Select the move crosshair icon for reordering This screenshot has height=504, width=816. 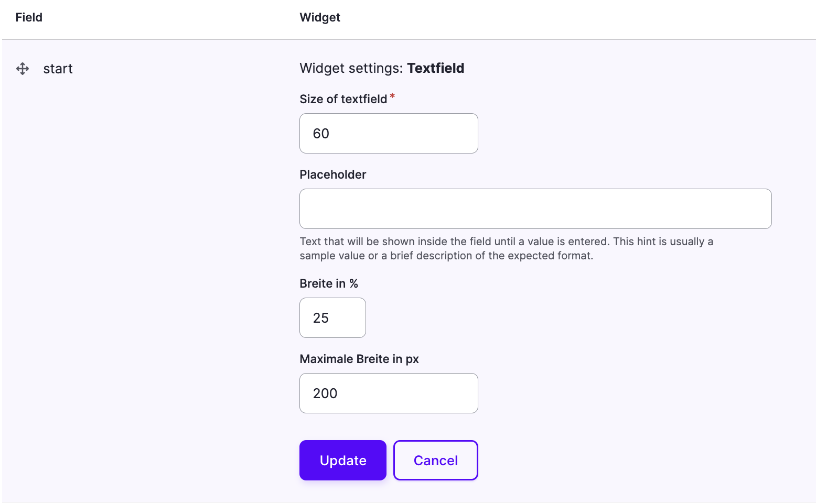pos(23,69)
